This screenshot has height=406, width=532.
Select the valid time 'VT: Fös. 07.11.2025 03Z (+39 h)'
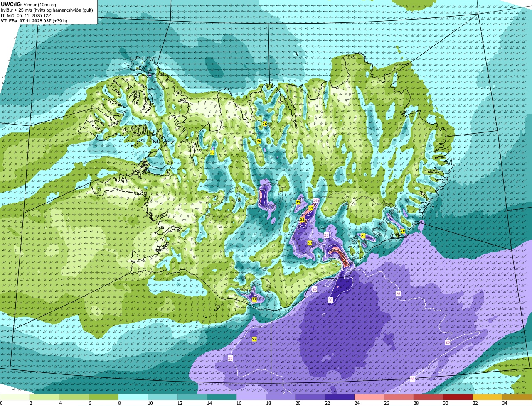tap(34, 21)
